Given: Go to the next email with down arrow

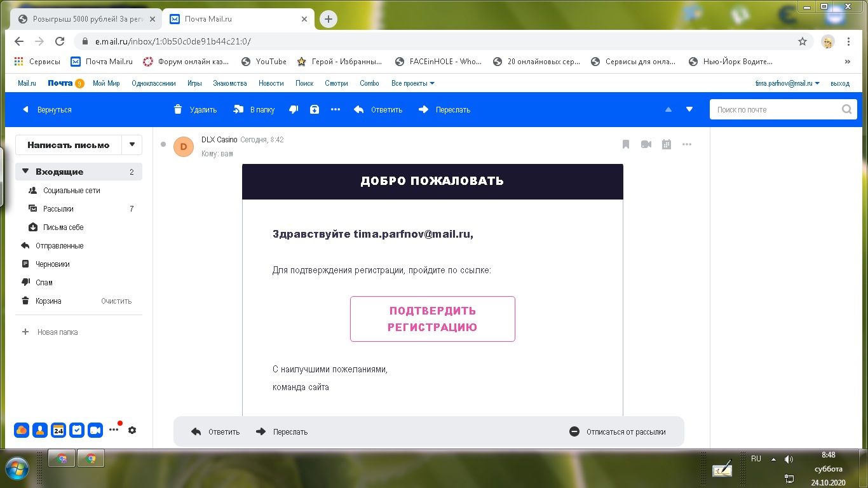Looking at the screenshot, I should (689, 109).
